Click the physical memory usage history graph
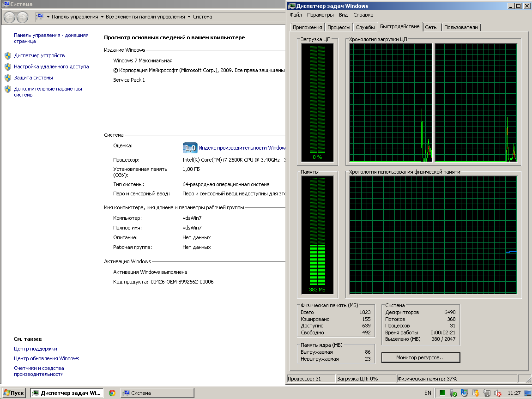 coord(433,235)
